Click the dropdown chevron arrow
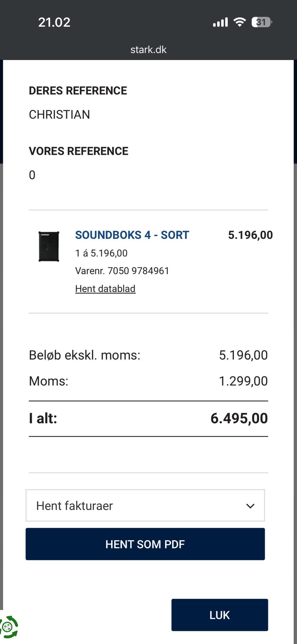Viewport: 297px width, 644px height. click(x=250, y=506)
